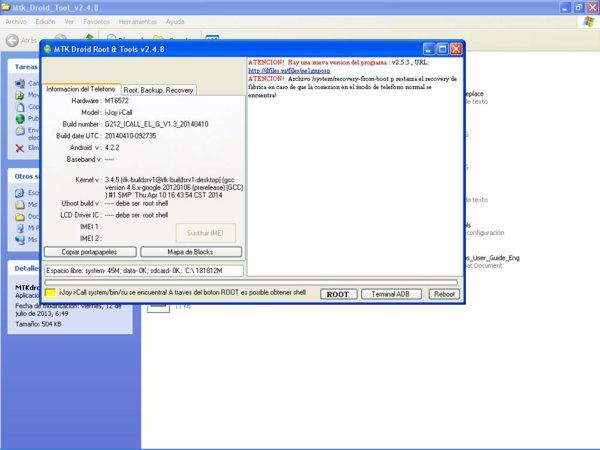Click build number G212_ICALL_EL_G_V1.3_20140410

(x=157, y=124)
